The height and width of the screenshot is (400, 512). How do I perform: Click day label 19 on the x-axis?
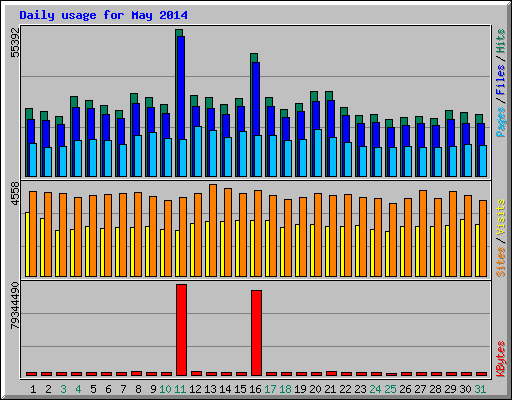[x=300, y=389]
